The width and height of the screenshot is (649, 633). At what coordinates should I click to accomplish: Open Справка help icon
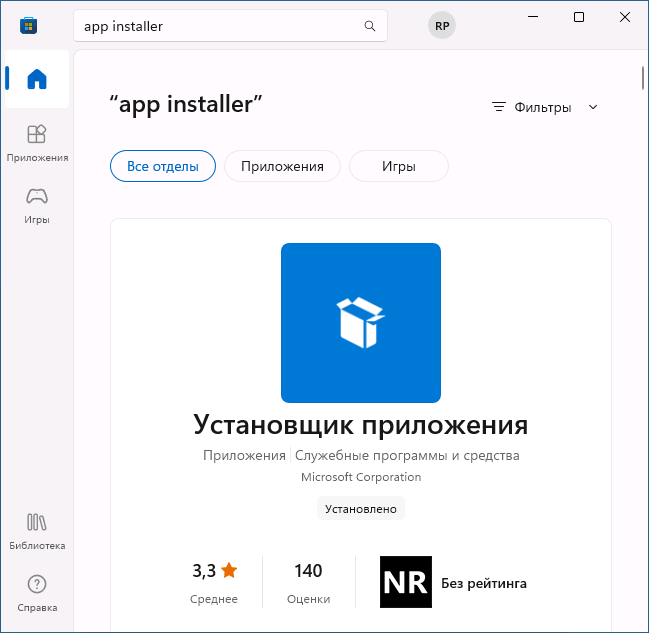click(37, 593)
